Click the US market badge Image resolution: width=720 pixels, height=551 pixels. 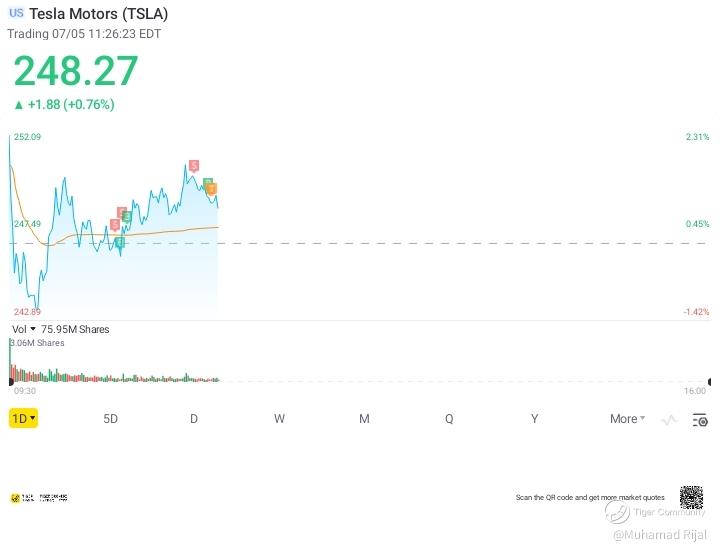pyautogui.click(x=16, y=14)
